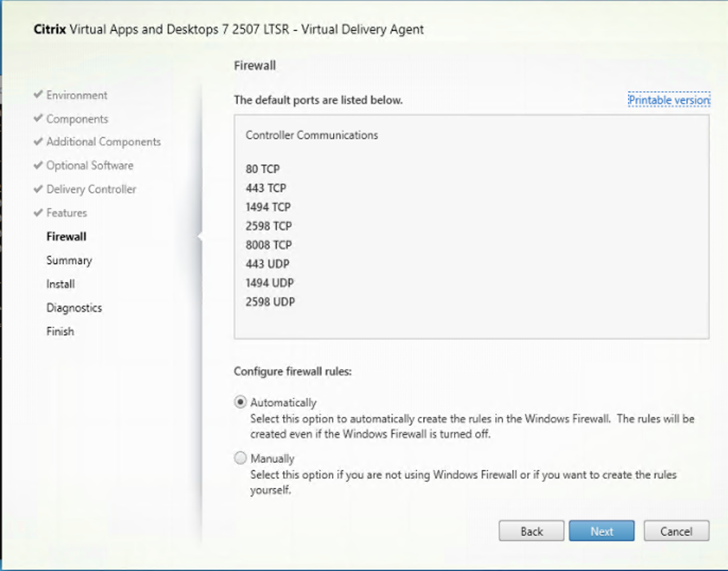Jump to the Finish step in sidebar
The height and width of the screenshot is (571, 728).
59,331
